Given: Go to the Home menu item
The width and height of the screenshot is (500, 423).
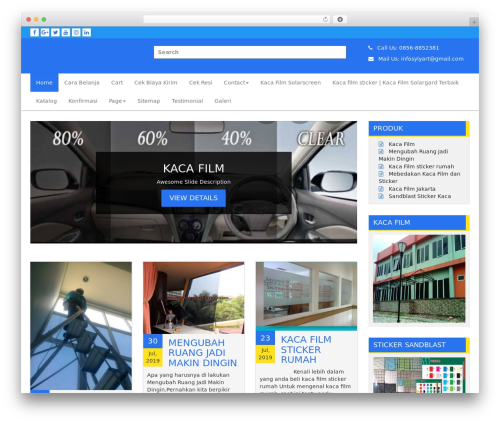Looking at the screenshot, I should (x=44, y=83).
